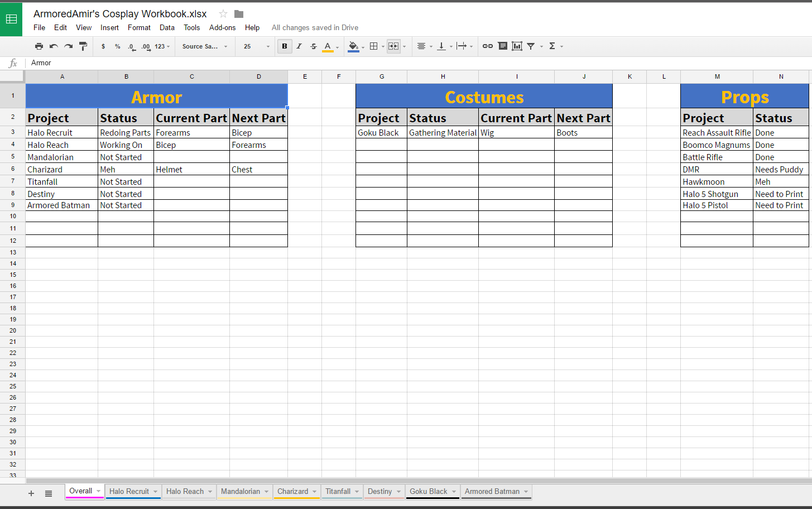Select the Needs Puddy cell
The image size is (812, 509).
pyautogui.click(x=781, y=169)
